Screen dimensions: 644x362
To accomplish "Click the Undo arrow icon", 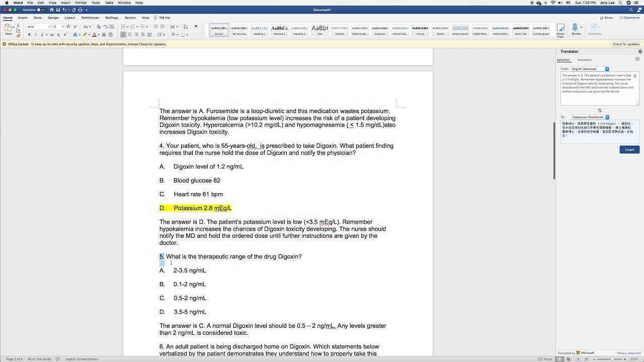I will click(64, 10).
